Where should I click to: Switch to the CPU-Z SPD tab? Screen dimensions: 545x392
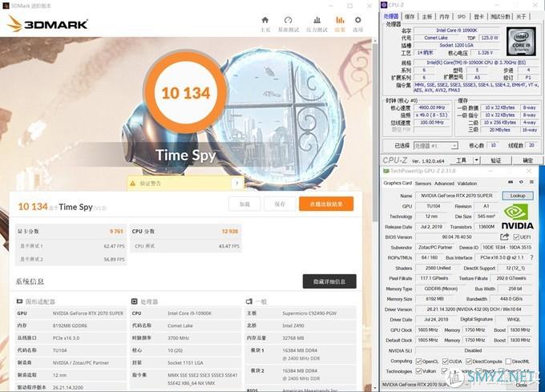click(x=461, y=16)
